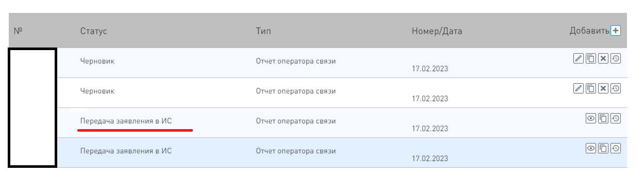644x189 pixels.
Task: Click the Добавить label
Action: pos(589,30)
